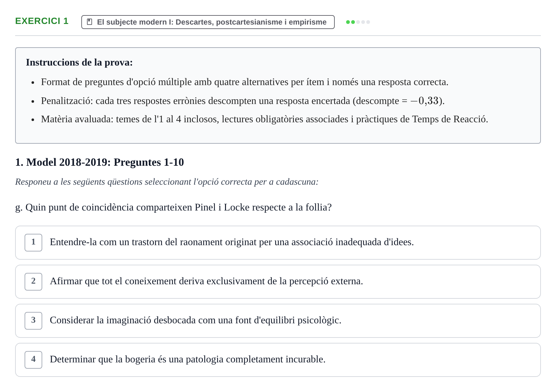Click the progress dots indicator
The width and height of the screenshot is (556, 392).
pyautogui.click(x=358, y=22)
